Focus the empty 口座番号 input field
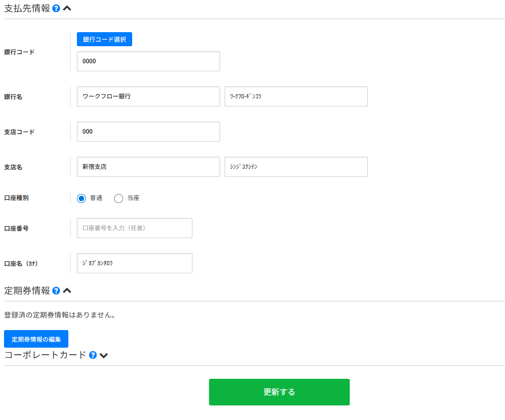505x420 pixels. coord(134,228)
